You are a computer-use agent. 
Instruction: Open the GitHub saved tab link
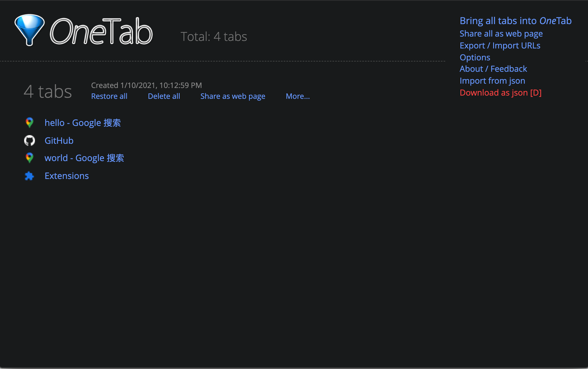click(59, 141)
